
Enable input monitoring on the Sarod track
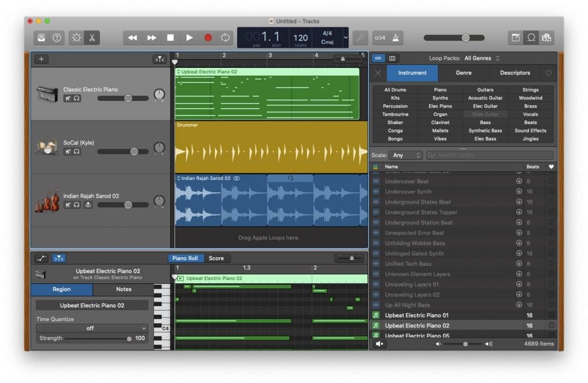(88, 205)
